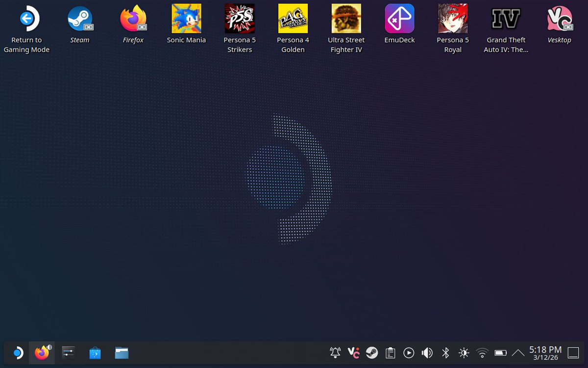This screenshot has height=368, width=588.
Task: Open the Wi-Fi networks tray icon
Action: point(482,353)
